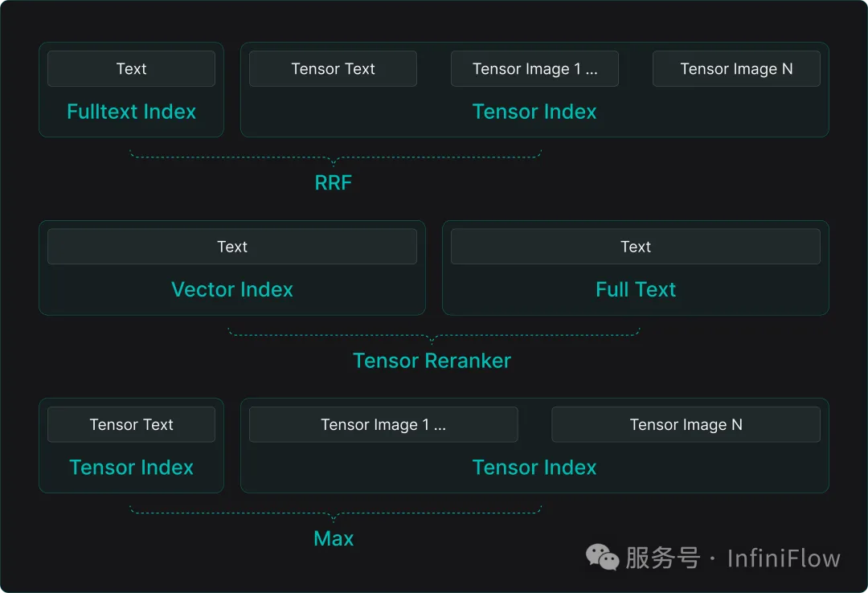
Task: Select Tensor Index label next to Fulltext Index
Action: [534, 112]
